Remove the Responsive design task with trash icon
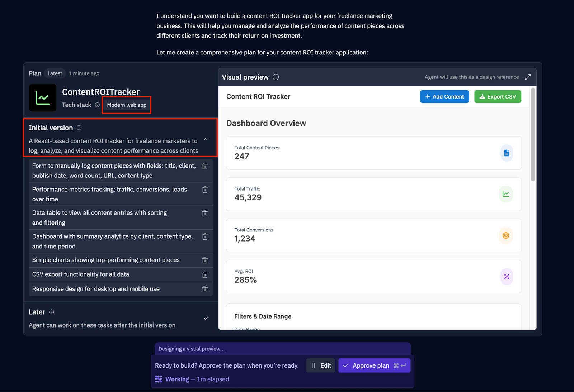This screenshot has height=392, width=574. (205, 289)
